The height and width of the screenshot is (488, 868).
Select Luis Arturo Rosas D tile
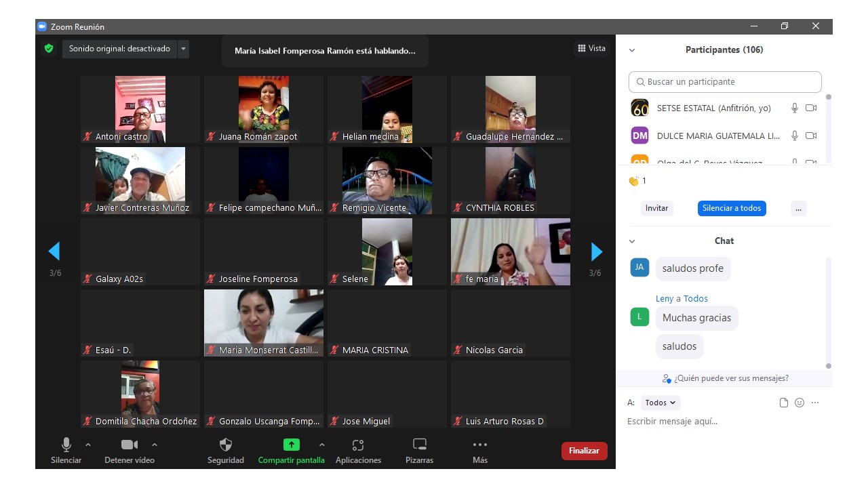(x=511, y=394)
